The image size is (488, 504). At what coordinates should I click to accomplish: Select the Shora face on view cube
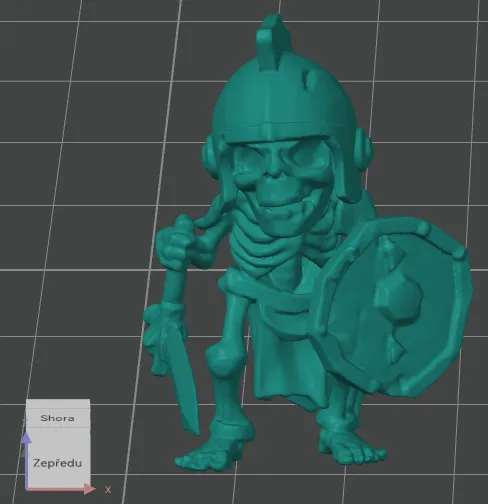[x=58, y=418]
